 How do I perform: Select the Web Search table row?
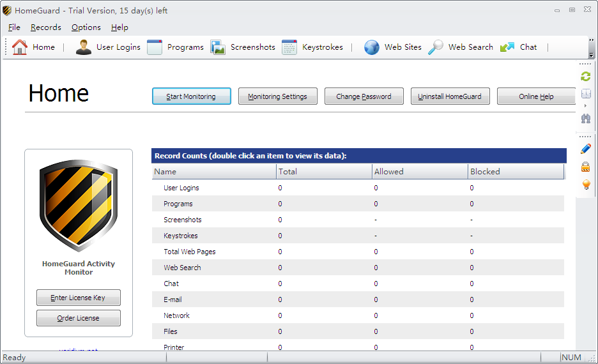(x=358, y=268)
